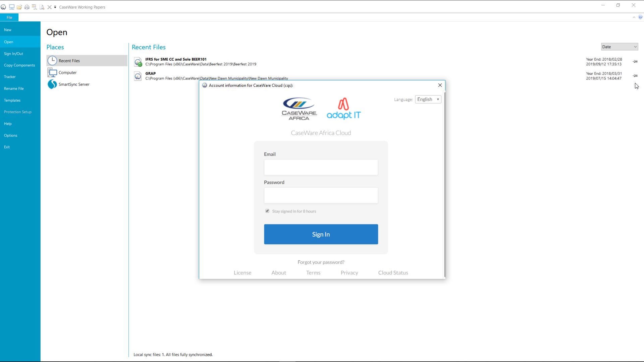Open the SmartSync Server place
Screen dimensions: 644x362
(x=52, y=84)
